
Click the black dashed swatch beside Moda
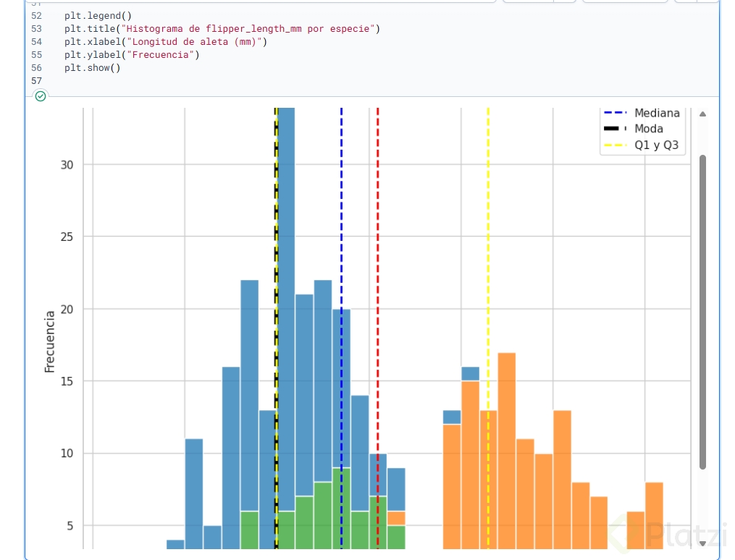[615, 130]
